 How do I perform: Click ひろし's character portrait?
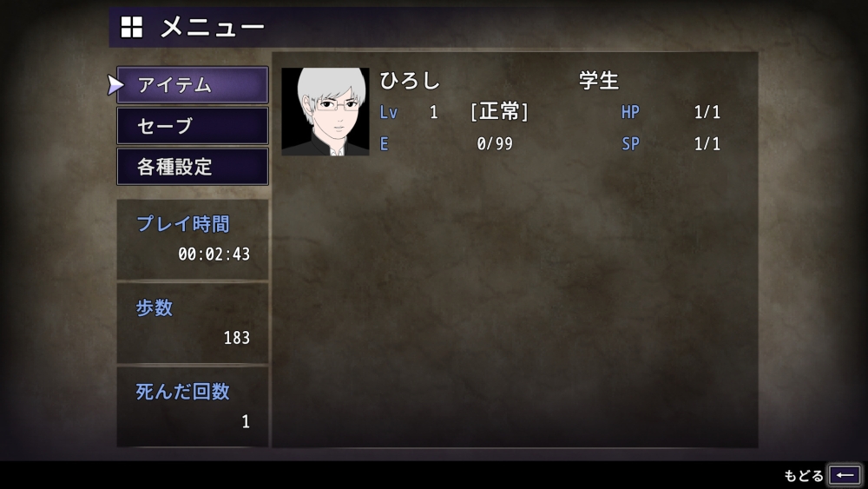point(325,111)
